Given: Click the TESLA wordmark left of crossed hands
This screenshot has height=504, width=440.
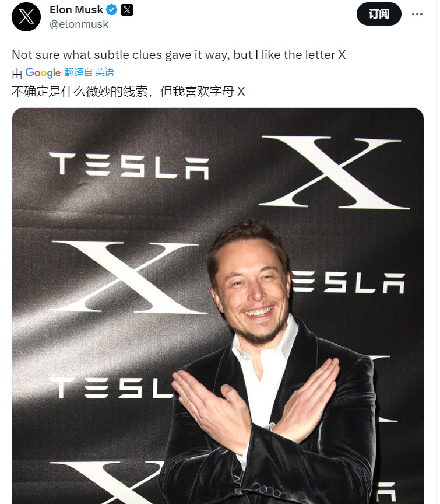Looking at the screenshot, I should click(105, 388).
